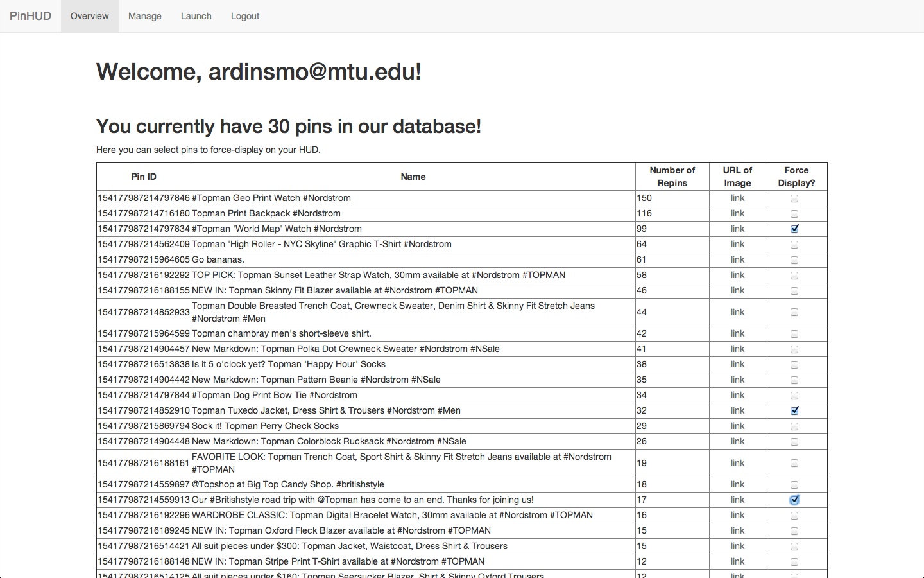
Task: Follow image link for 'Happy Hour' Socks
Action: (x=737, y=364)
